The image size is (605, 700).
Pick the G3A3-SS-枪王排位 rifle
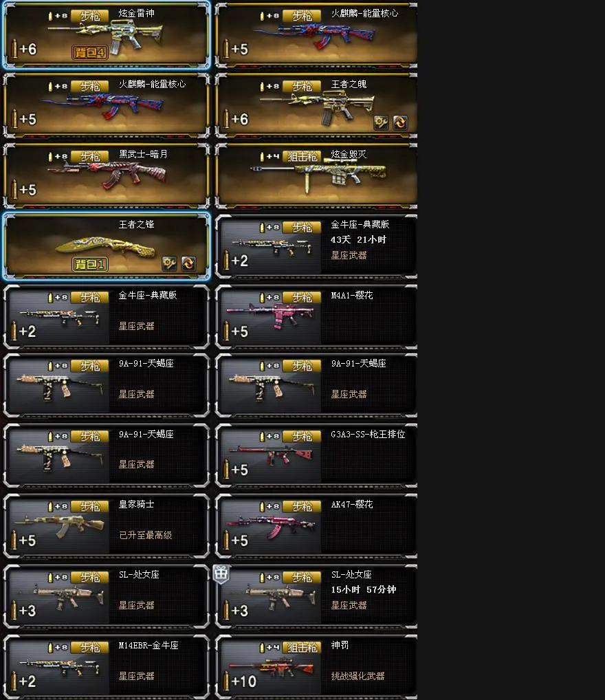pos(316,455)
